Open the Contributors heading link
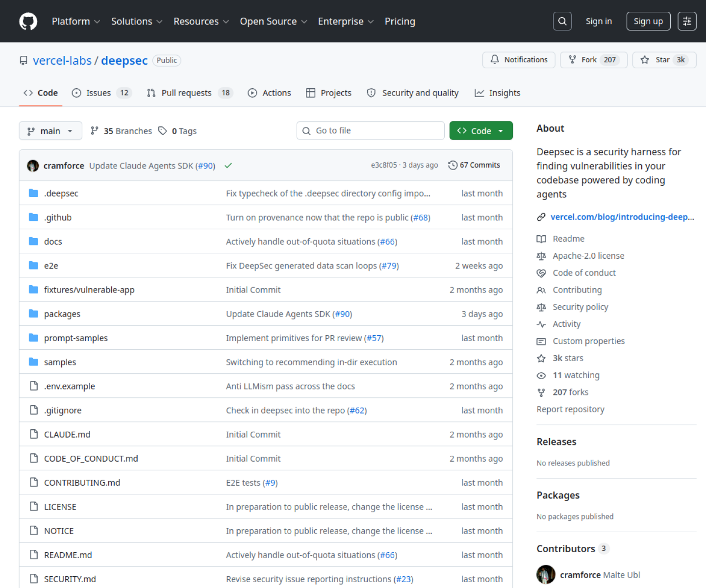Screen dimensions: 706x588 pos(573,549)
